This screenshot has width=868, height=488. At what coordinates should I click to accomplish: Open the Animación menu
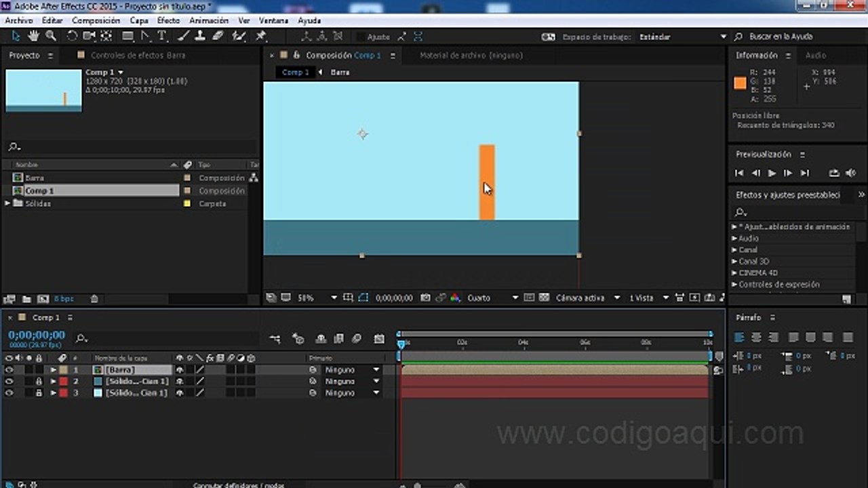209,20
